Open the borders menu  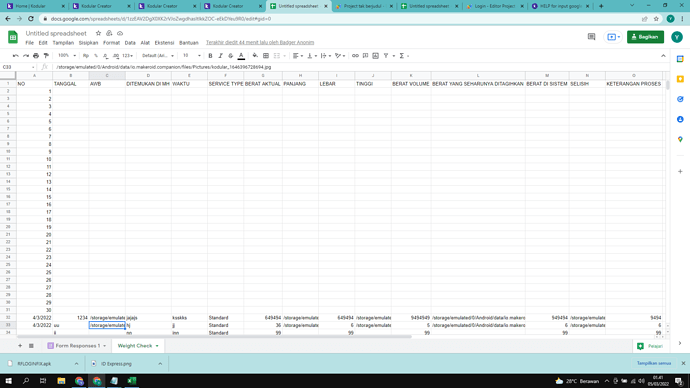(266, 56)
